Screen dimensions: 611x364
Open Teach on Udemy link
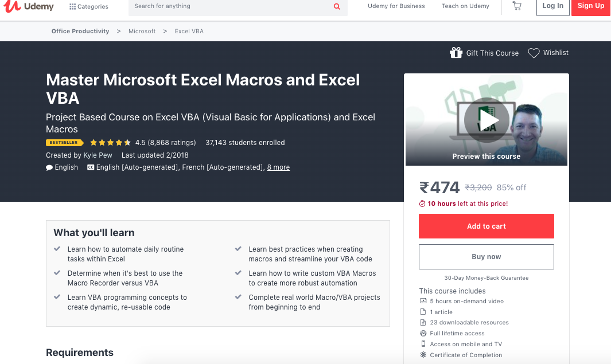tap(465, 6)
